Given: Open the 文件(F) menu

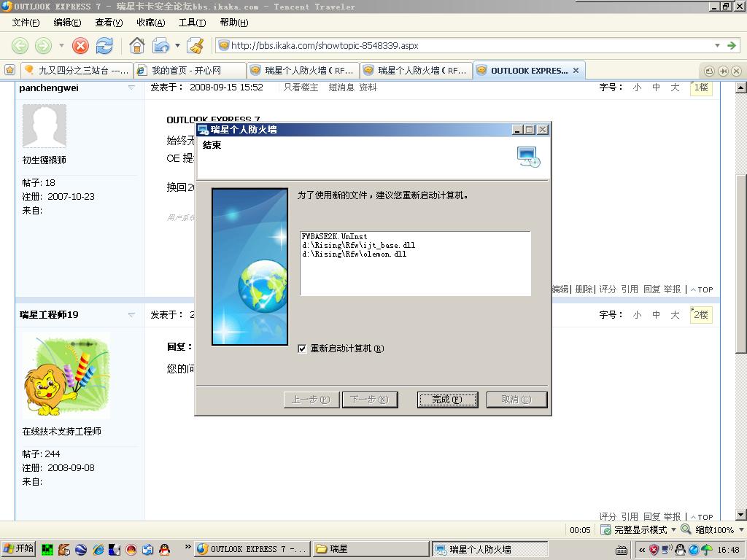Looking at the screenshot, I should click(x=26, y=23).
